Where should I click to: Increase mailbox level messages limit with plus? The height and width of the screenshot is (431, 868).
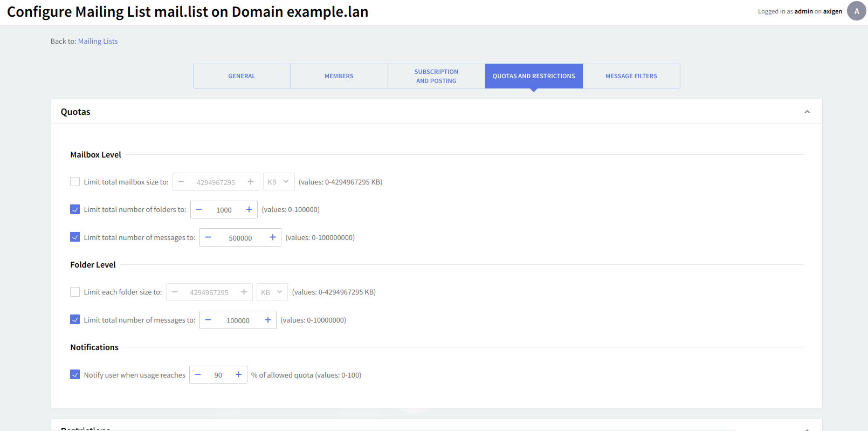click(272, 237)
